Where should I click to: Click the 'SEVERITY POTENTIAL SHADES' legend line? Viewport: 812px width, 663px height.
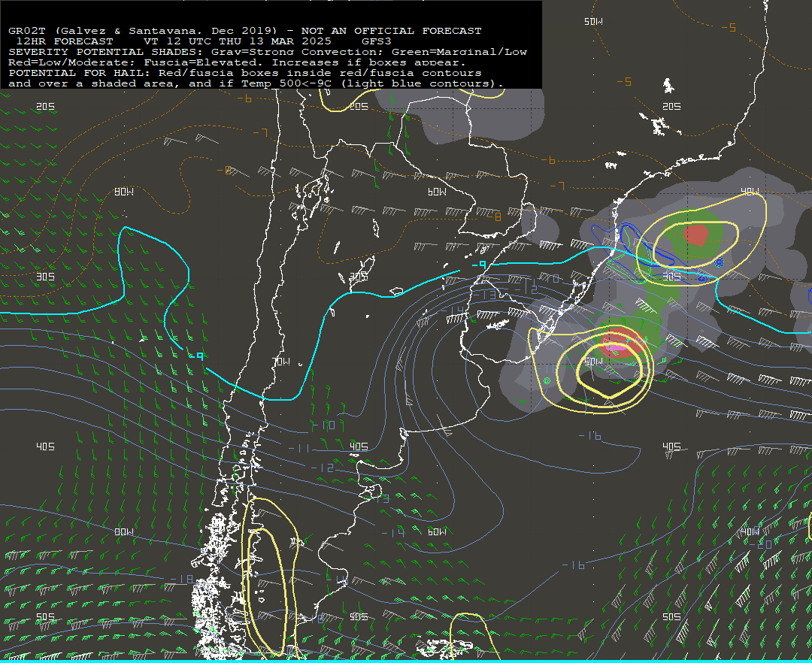268,52
